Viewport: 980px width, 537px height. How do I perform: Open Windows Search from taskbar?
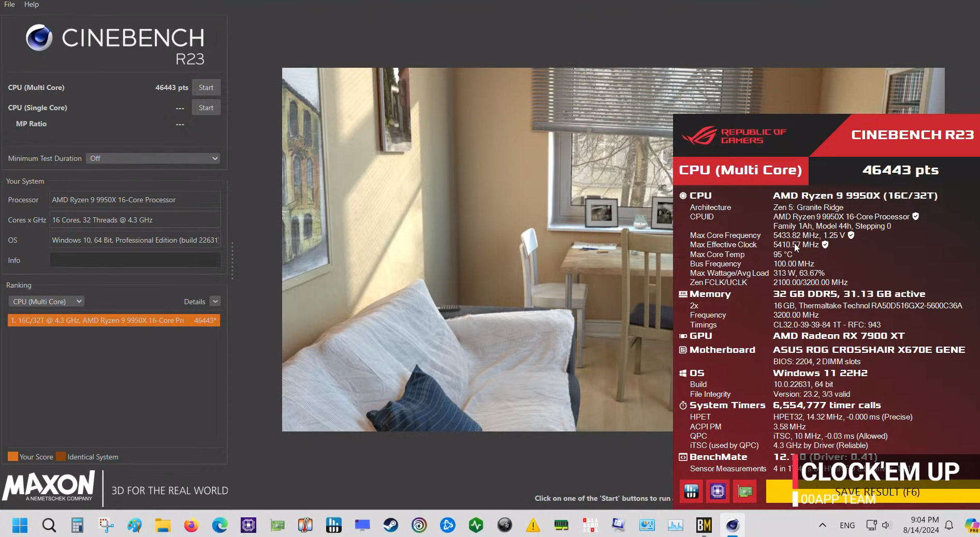tap(49, 525)
